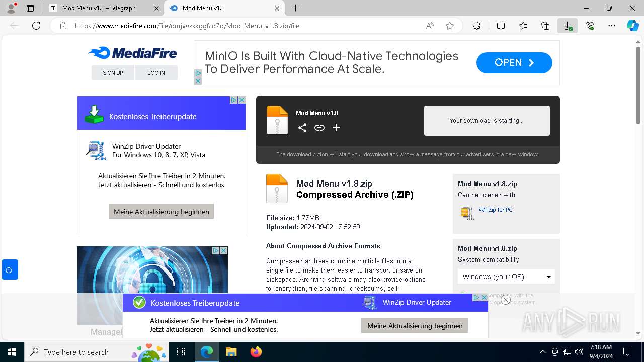Click the MediaFire logo

pos(132,53)
